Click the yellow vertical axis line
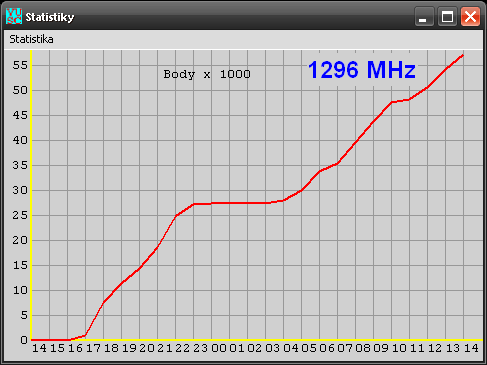The height and width of the screenshot is (365, 487). tap(31, 195)
